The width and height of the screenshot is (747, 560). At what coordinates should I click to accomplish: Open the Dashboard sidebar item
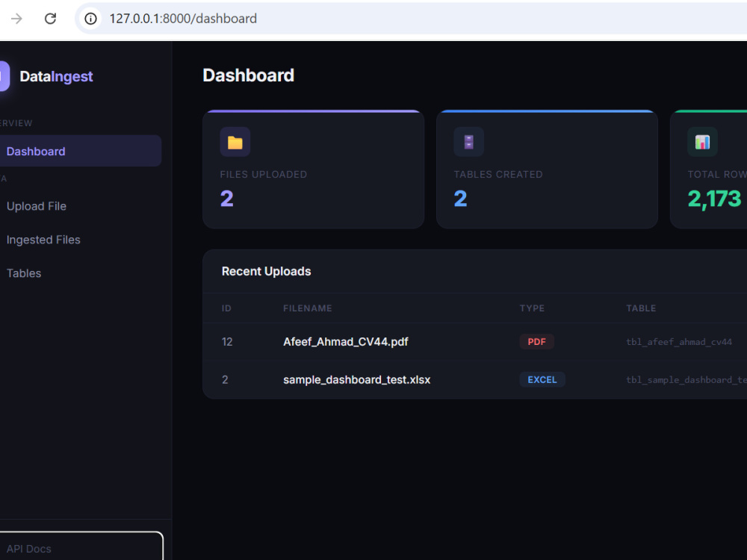click(80, 151)
